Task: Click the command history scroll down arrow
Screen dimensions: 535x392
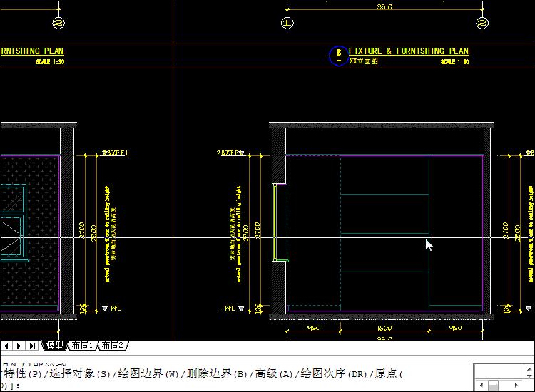Action: tap(529, 376)
